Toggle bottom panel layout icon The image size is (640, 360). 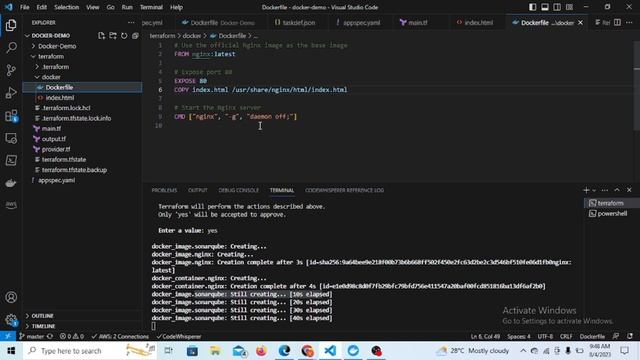tap(544, 7)
